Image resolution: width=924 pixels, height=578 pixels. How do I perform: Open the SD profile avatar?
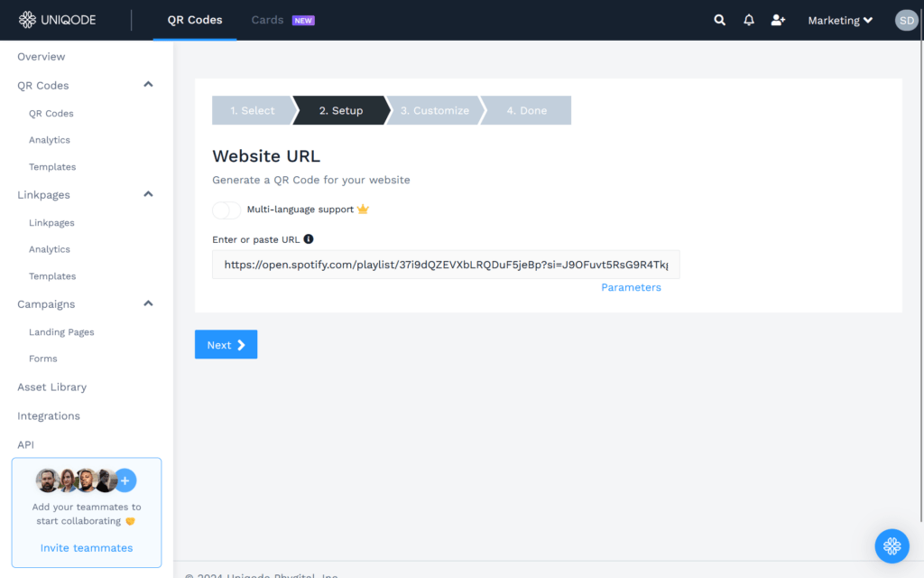tap(906, 20)
